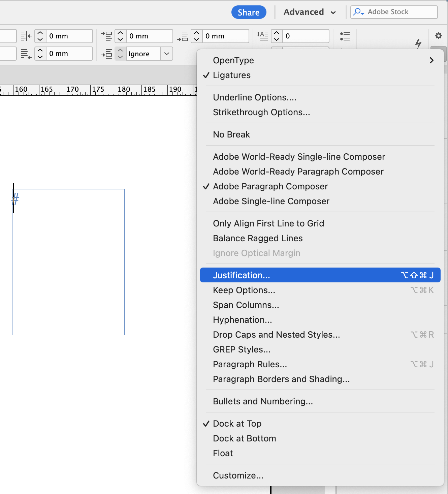
Task: Click the space before paragraph icon
Action: pyautogui.click(x=107, y=36)
